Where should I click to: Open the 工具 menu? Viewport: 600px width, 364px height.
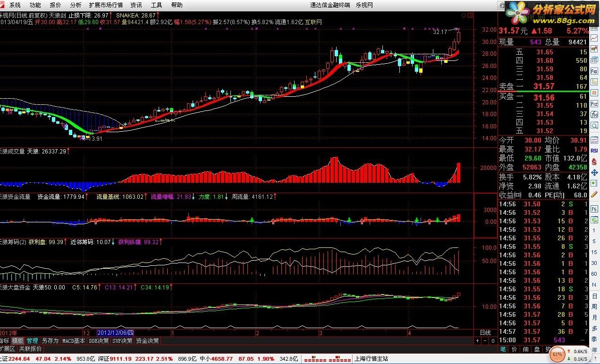[156, 5]
